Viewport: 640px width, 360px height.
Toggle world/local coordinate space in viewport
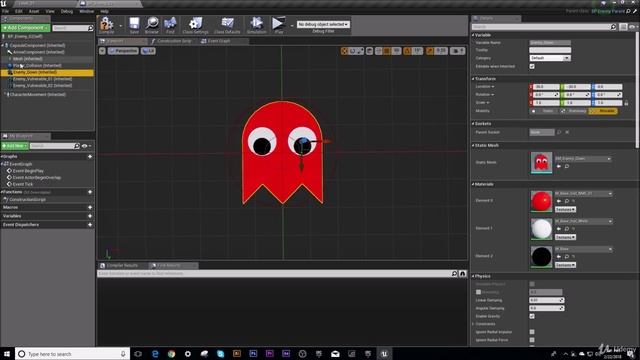pyautogui.click(x=369, y=51)
